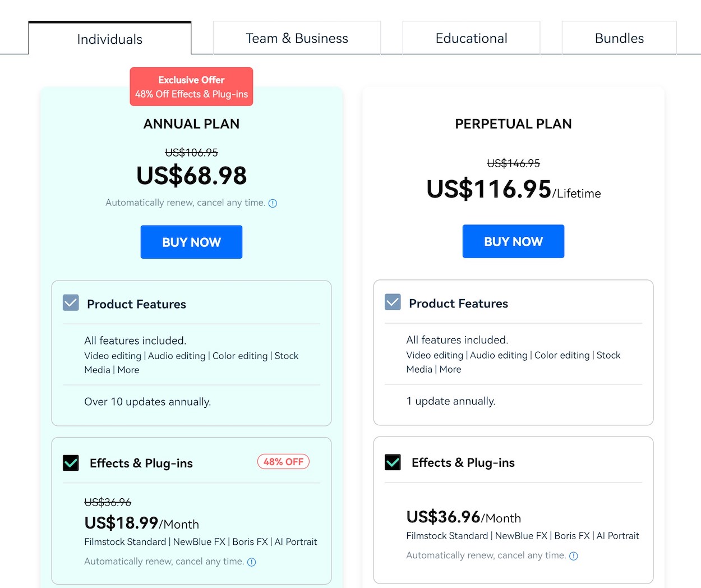Switch to the Individuals tab

(109, 39)
